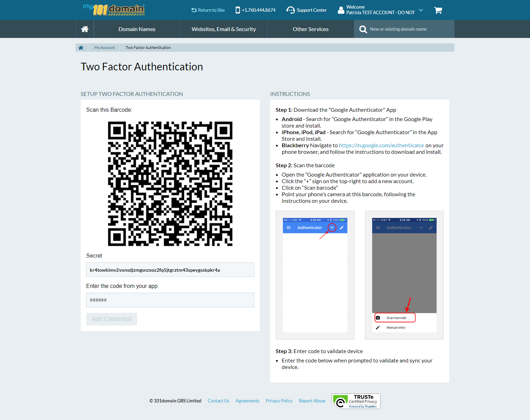Screen dimensions: 530x420
Task: Click Two Factor Authentication breadcrumb
Action: [x=148, y=48]
